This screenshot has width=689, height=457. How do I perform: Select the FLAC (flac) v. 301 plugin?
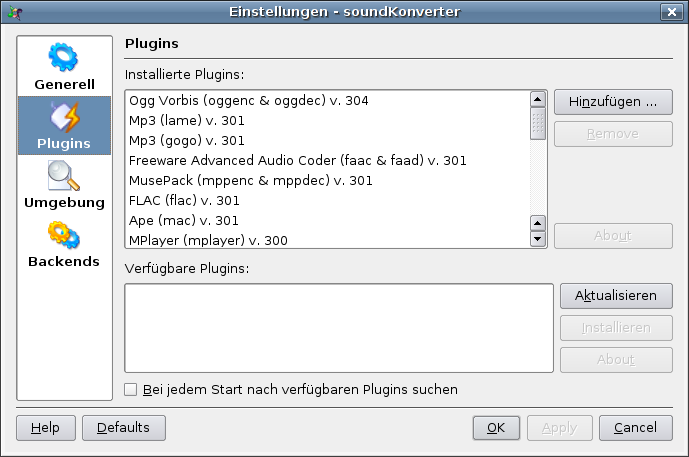coord(328,200)
